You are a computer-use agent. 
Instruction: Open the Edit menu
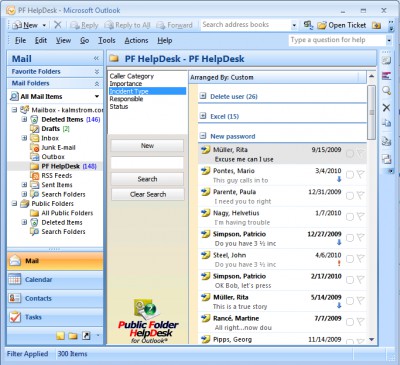click(x=41, y=40)
